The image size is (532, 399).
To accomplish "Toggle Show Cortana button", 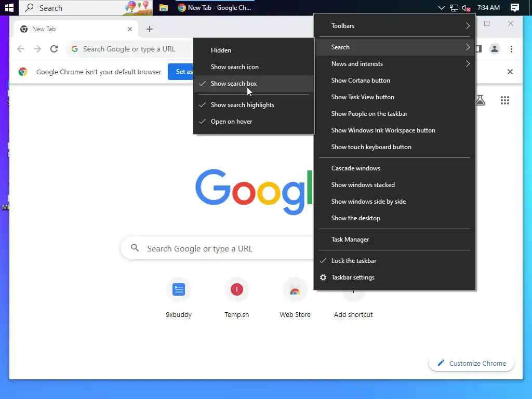I will [x=395, y=81].
